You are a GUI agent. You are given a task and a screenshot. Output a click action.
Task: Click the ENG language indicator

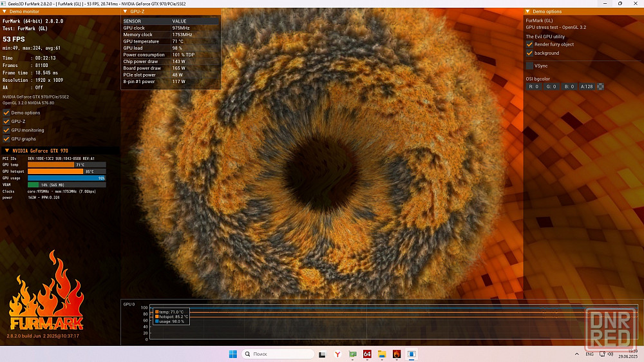pos(589,354)
